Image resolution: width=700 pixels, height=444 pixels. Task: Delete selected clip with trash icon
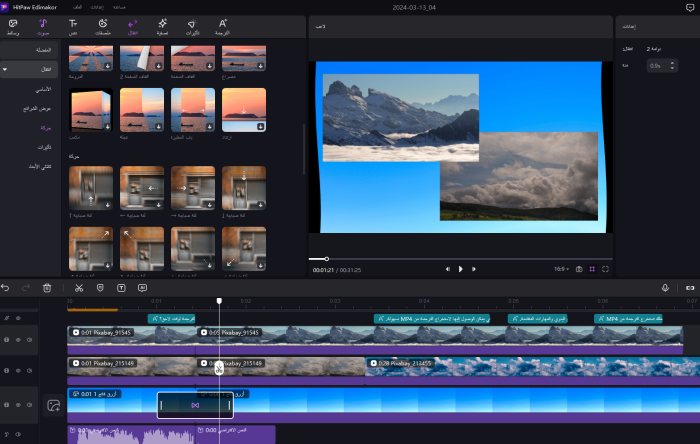pos(47,287)
